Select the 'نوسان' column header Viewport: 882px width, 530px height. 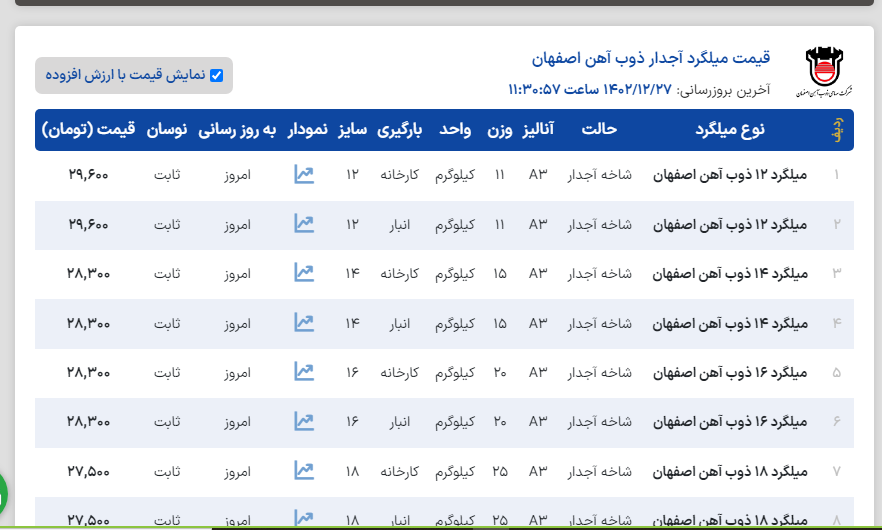168,130
